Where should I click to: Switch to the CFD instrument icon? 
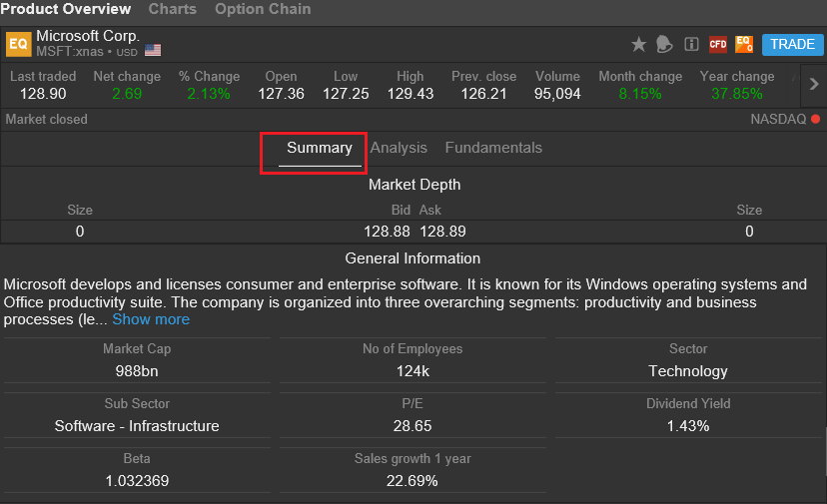[x=718, y=44]
